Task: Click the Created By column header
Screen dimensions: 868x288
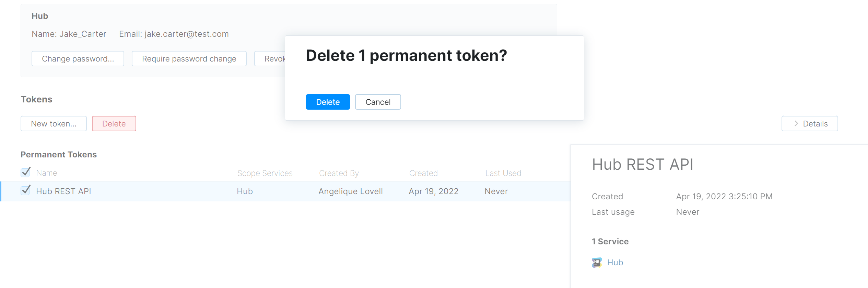Action: pos(339,173)
